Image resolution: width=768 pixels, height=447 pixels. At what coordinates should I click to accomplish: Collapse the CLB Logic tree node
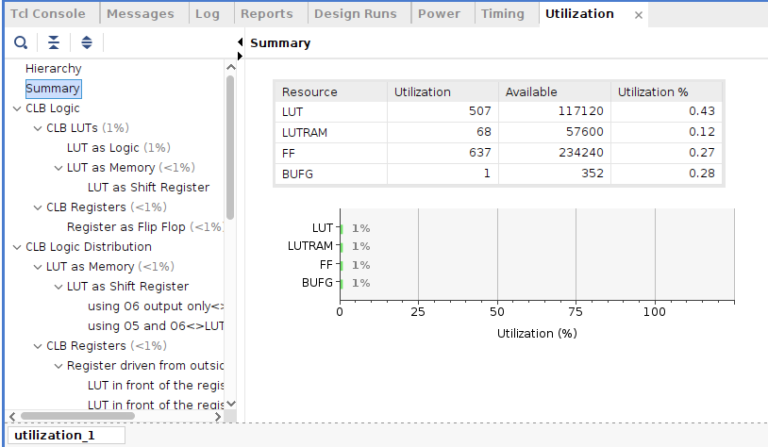(16, 108)
